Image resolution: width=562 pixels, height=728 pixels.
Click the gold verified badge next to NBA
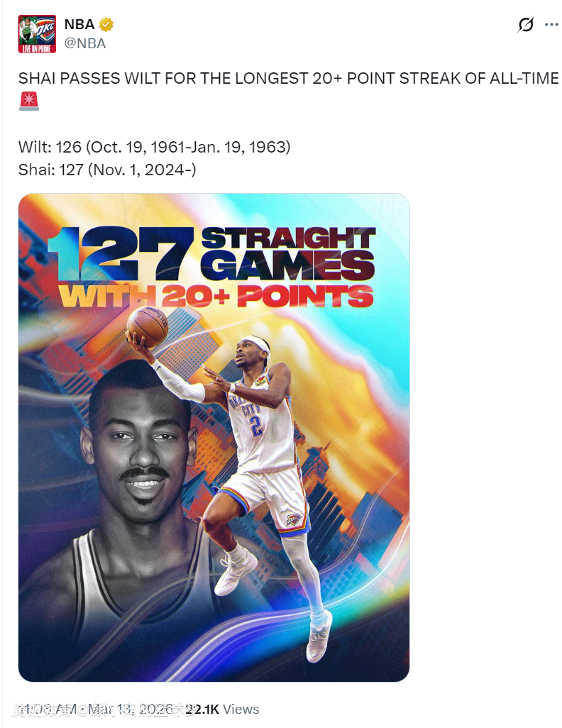(106, 24)
